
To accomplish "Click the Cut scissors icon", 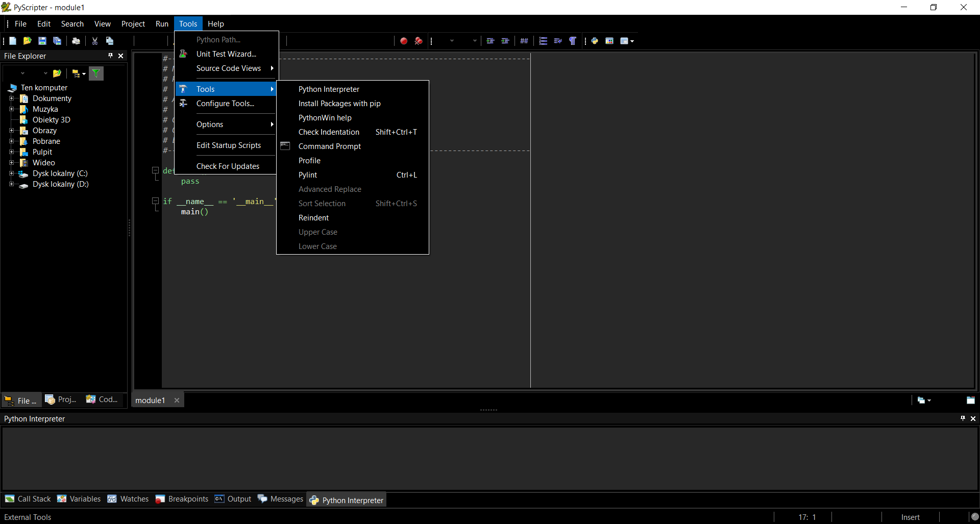I will coord(95,41).
